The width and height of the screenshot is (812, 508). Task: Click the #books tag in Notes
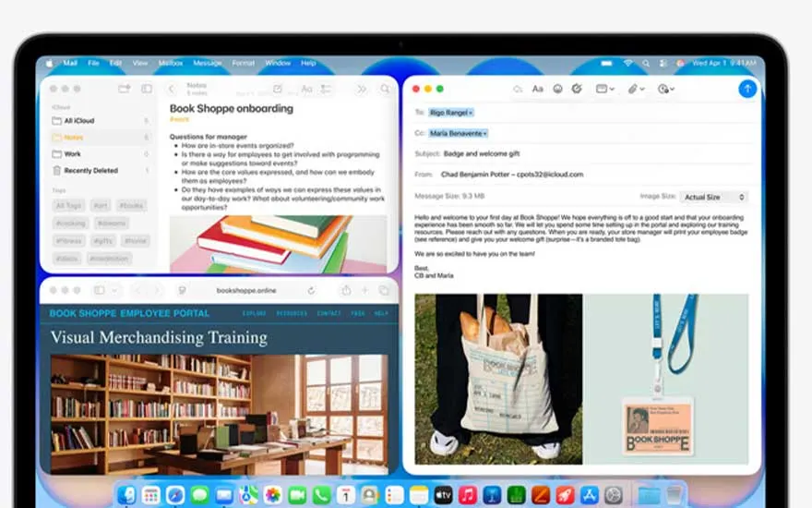coord(131,206)
